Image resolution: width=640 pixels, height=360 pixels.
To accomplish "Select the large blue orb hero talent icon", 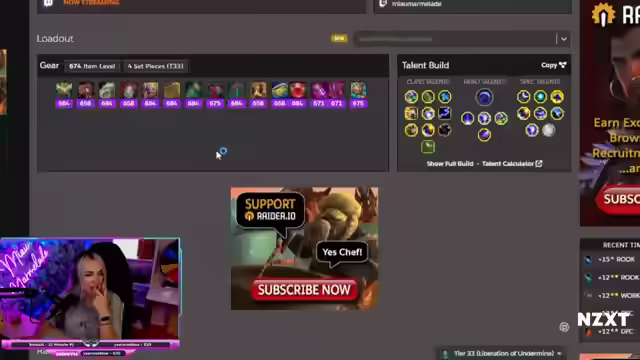I will pyautogui.click(x=484, y=98).
